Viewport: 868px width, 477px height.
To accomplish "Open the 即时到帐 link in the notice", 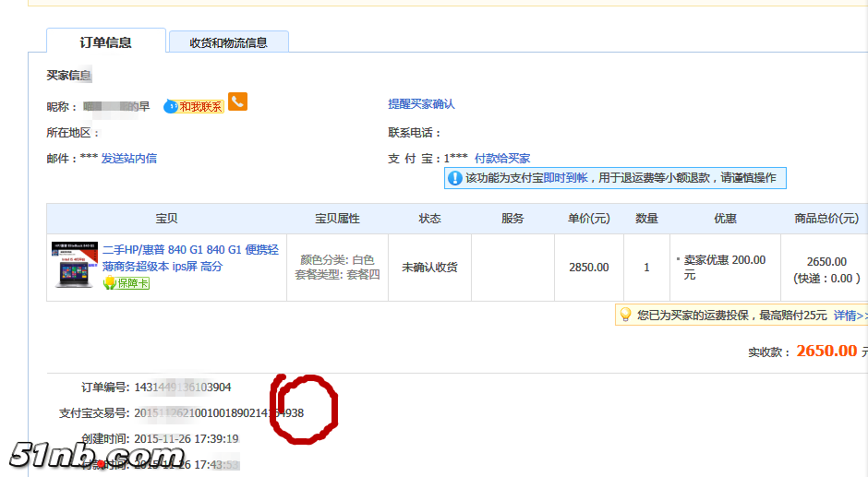I will point(565,178).
